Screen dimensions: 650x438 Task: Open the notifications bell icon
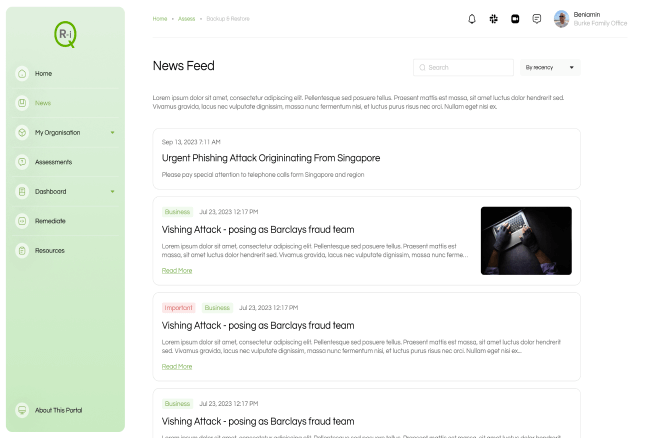pos(472,19)
